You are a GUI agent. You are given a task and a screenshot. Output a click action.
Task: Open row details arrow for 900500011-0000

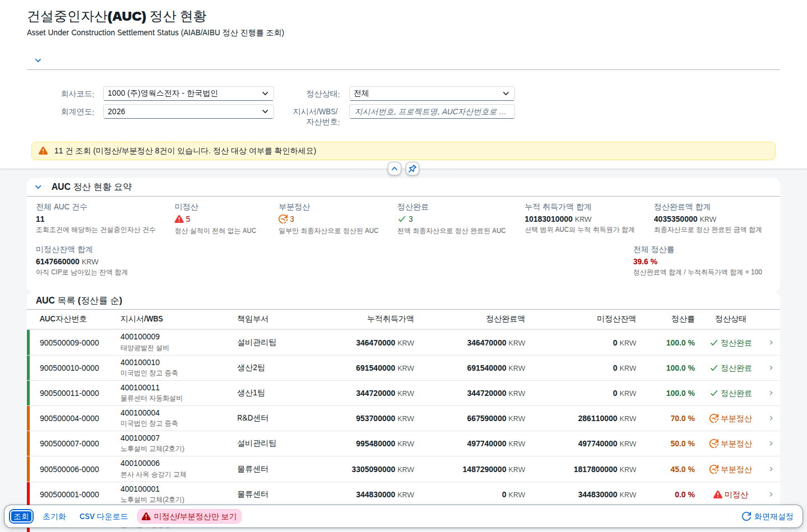[x=771, y=393]
